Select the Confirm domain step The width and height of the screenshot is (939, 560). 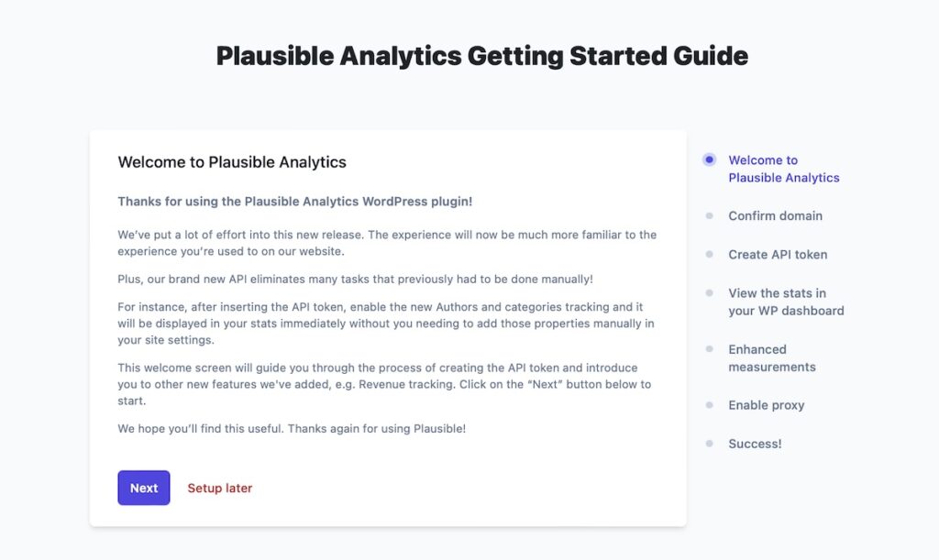[773, 215]
